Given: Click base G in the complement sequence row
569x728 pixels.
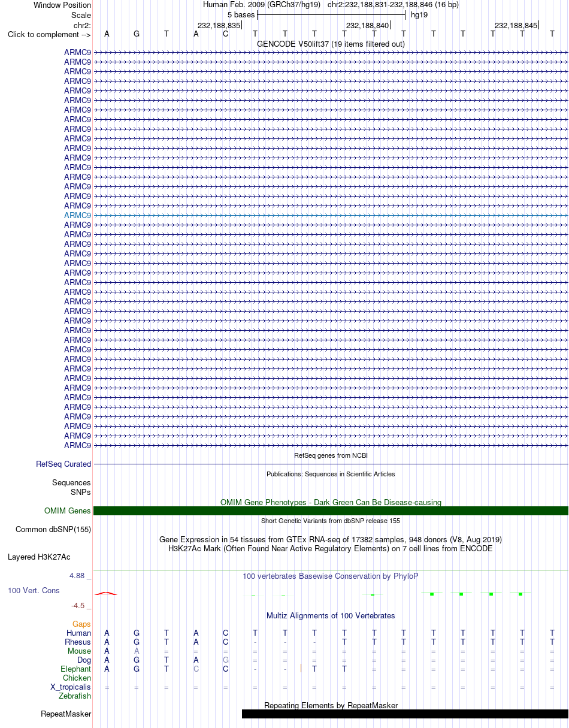Looking at the screenshot, I should pyautogui.click(x=137, y=34).
